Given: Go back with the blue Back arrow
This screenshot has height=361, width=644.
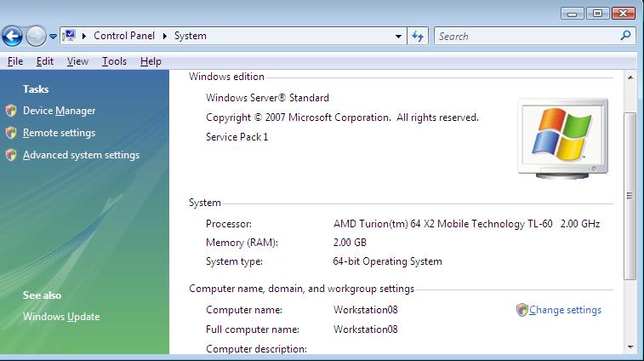Looking at the screenshot, I should coord(12,36).
